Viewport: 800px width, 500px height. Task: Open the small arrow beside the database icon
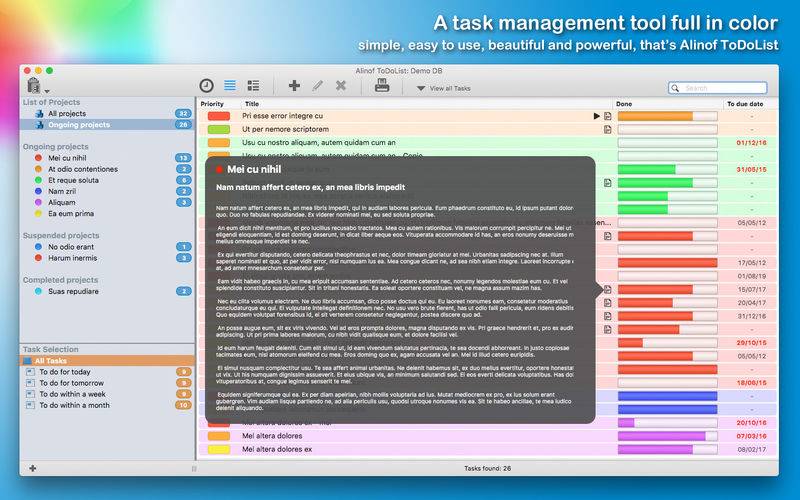(47, 91)
